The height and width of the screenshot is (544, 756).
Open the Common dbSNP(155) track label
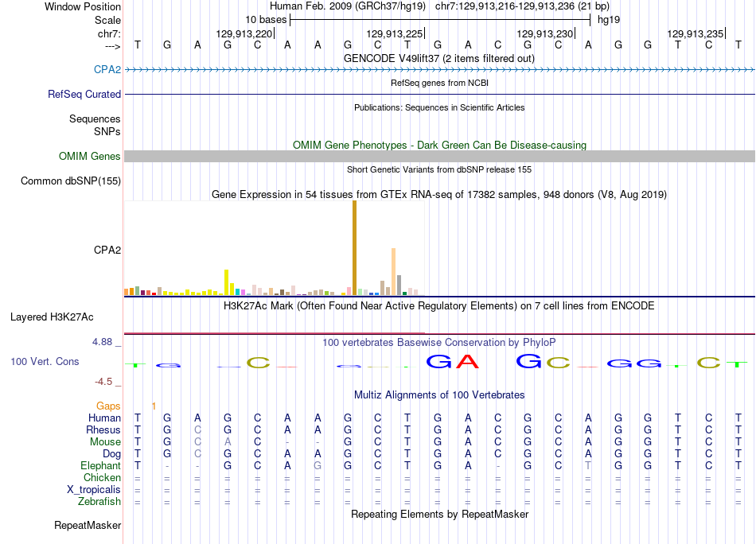coord(71,181)
